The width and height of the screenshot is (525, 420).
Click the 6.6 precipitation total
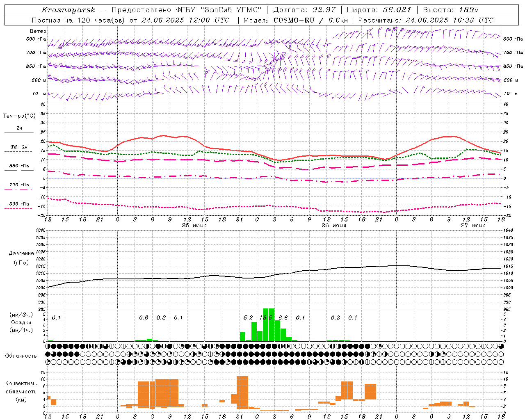tap(283, 317)
